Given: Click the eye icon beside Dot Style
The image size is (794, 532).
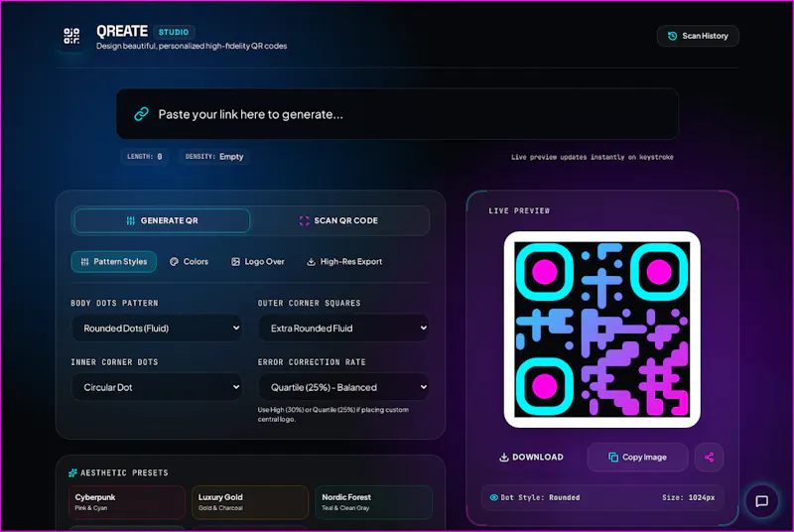Looking at the screenshot, I should (x=493, y=497).
